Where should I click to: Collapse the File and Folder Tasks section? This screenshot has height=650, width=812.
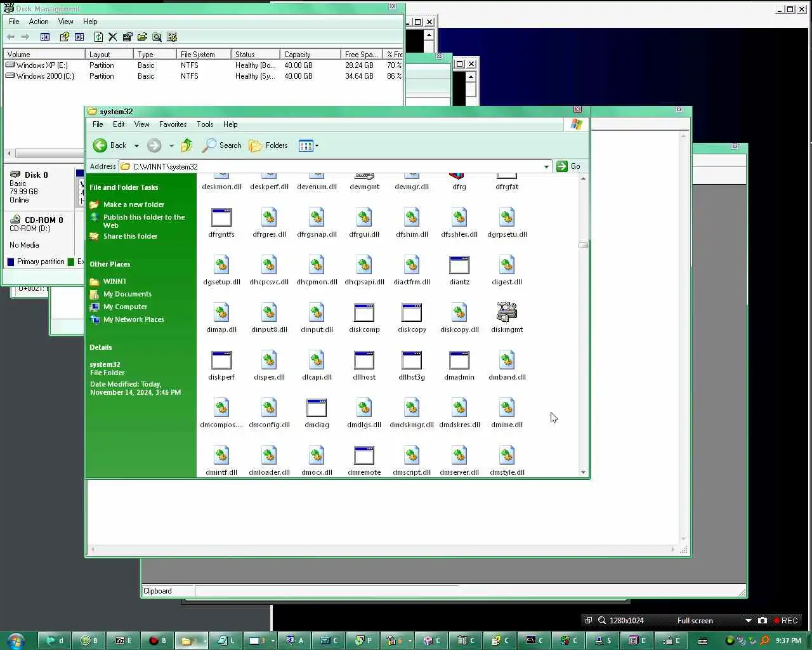coord(124,187)
